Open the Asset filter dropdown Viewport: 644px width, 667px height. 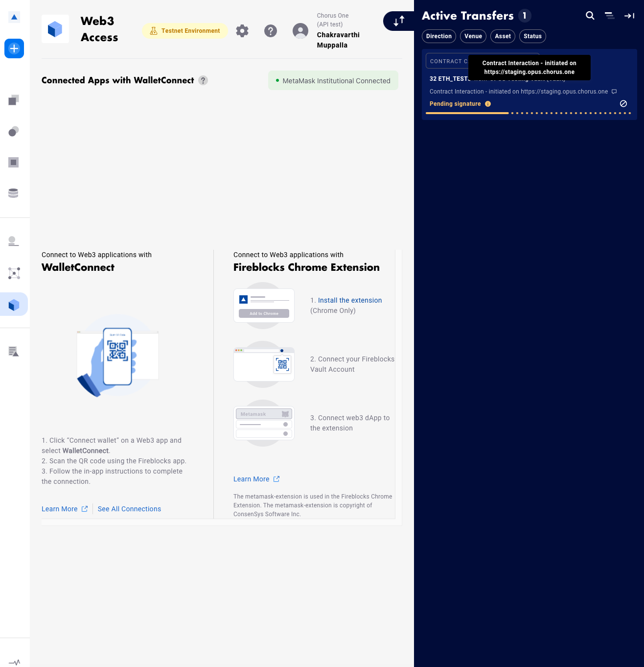[x=503, y=36]
